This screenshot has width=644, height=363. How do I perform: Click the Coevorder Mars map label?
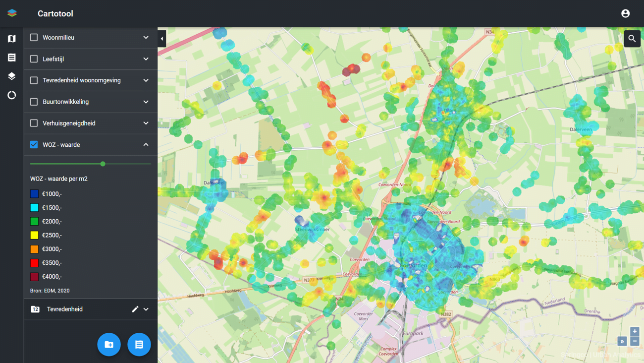click(x=364, y=316)
